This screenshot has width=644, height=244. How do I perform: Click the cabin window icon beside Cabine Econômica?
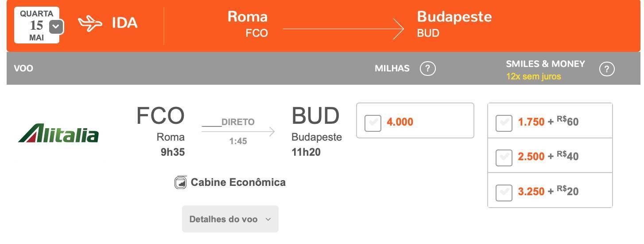pos(180,182)
